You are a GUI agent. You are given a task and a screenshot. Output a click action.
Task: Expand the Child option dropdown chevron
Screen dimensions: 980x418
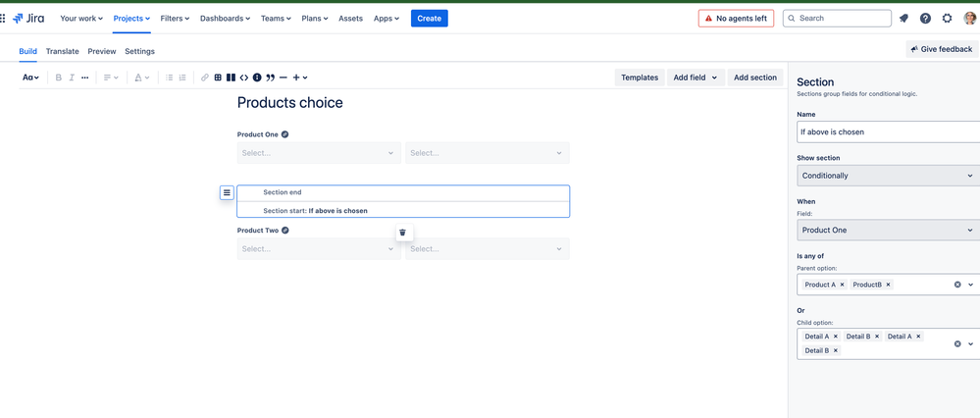pos(971,343)
